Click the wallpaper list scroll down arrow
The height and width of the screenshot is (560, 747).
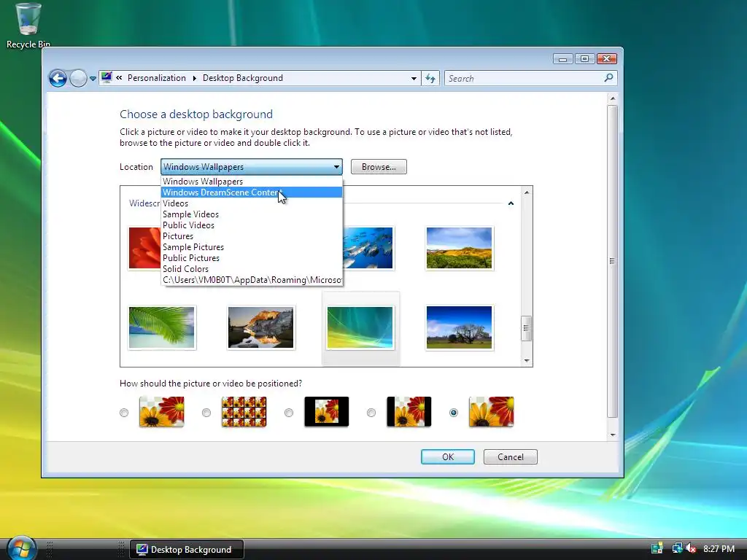[527, 360]
